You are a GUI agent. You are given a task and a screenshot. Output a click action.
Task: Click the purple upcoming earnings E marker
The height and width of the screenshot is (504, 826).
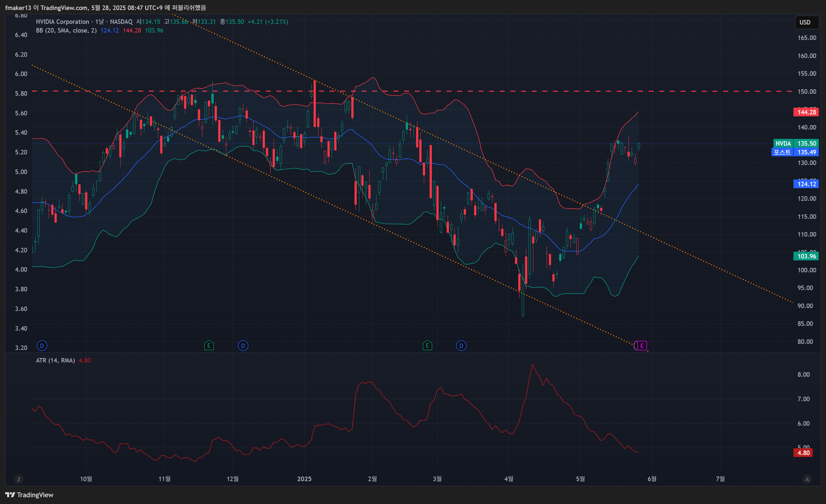pyautogui.click(x=642, y=345)
